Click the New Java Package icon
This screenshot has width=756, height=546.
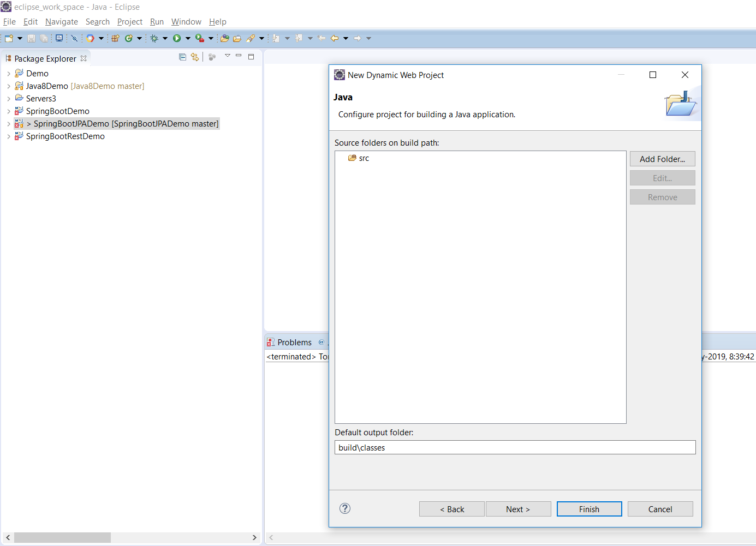(x=115, y=38)
